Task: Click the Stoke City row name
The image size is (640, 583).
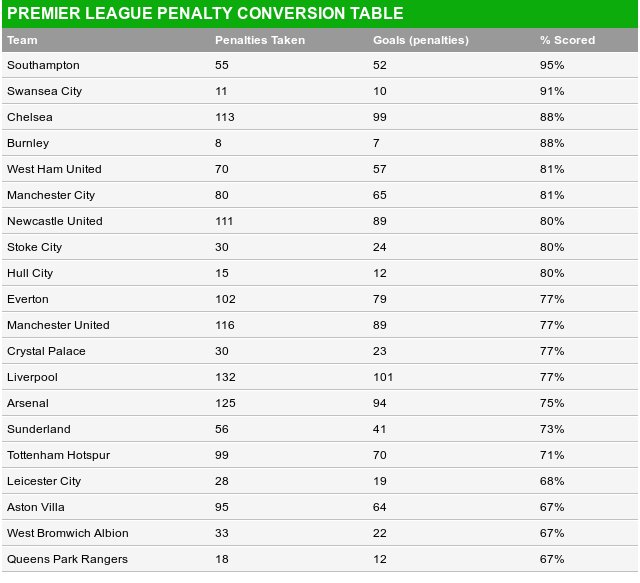Action: [35, 247]
